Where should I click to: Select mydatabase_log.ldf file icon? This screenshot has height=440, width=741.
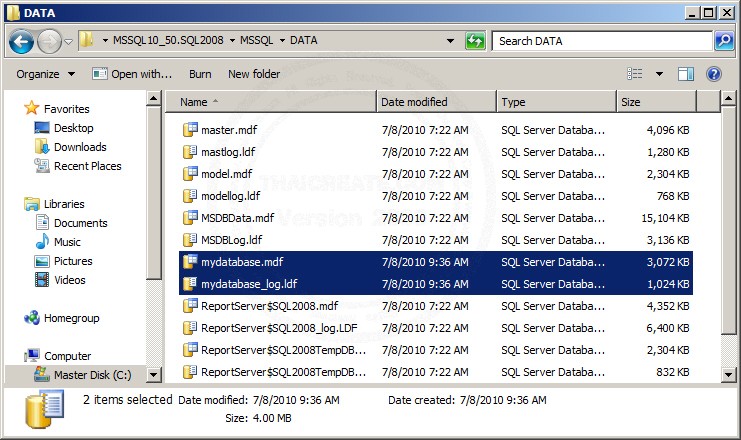click(190, 284)
